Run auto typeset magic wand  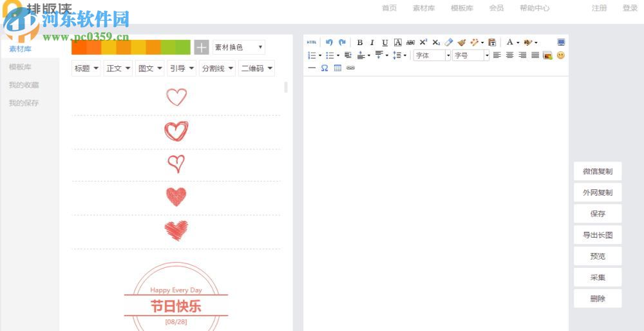475,43
